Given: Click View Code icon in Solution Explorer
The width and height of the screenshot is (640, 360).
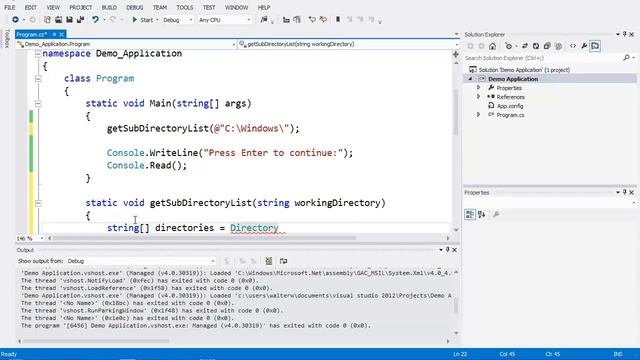Looking at the screenshot, I should click(573, 46).
